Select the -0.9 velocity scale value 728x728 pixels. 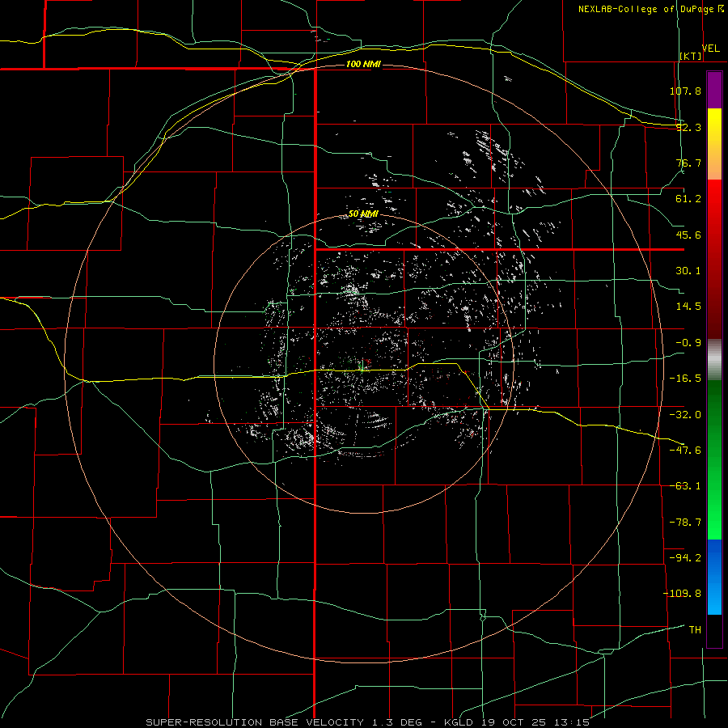pos(688,343)
